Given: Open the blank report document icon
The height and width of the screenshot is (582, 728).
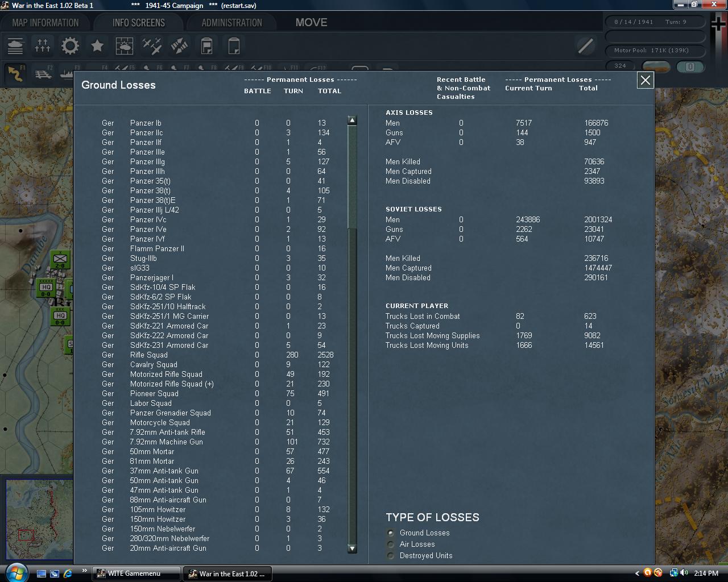Looking at the screenshot, I should tap(234, 45).
